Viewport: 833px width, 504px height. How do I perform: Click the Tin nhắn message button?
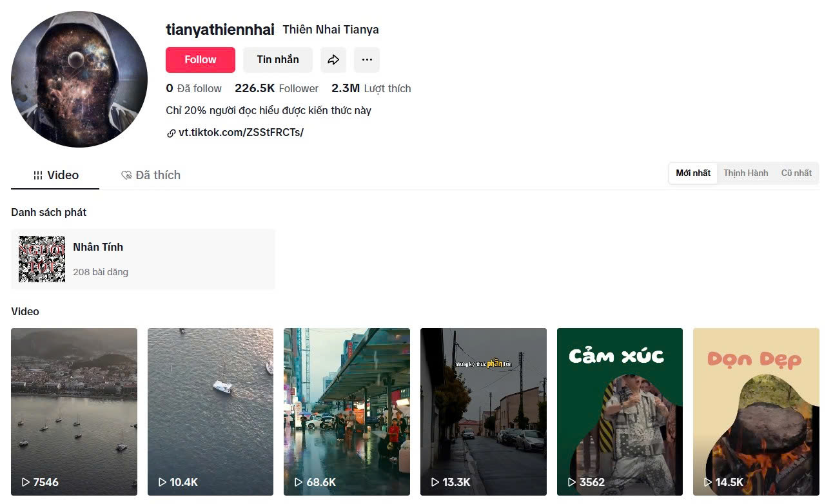coord(278,60)
